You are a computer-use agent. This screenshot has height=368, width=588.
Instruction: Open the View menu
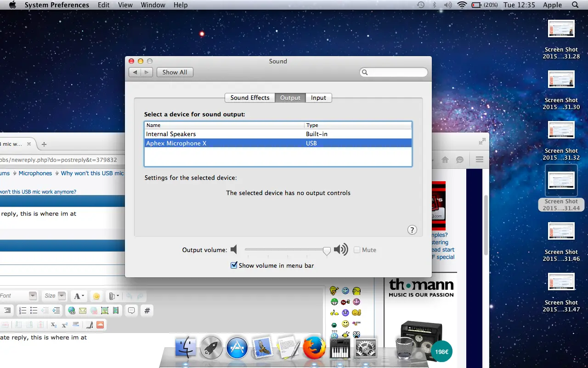(x=125, y=5)
